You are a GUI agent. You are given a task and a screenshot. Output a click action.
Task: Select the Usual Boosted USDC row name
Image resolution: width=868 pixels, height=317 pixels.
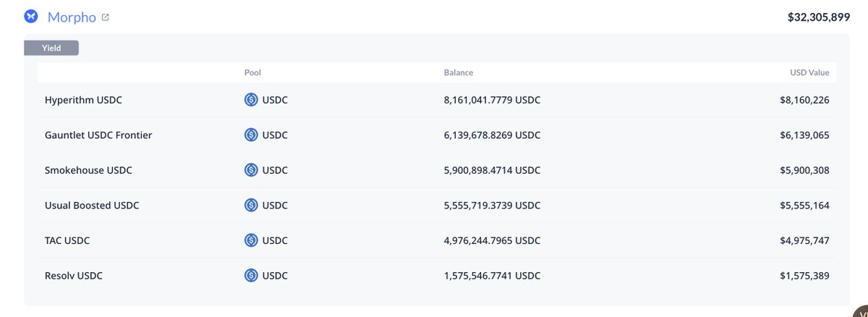coord(92,205)
